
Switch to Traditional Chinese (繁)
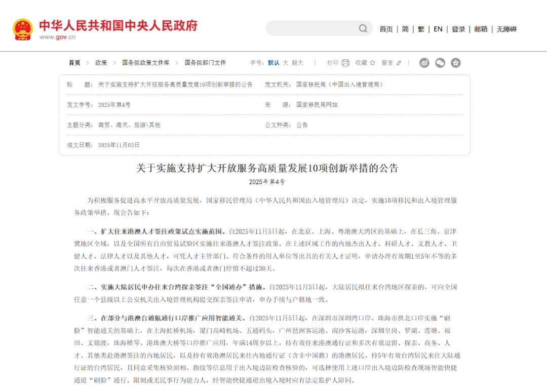point(421,29)
